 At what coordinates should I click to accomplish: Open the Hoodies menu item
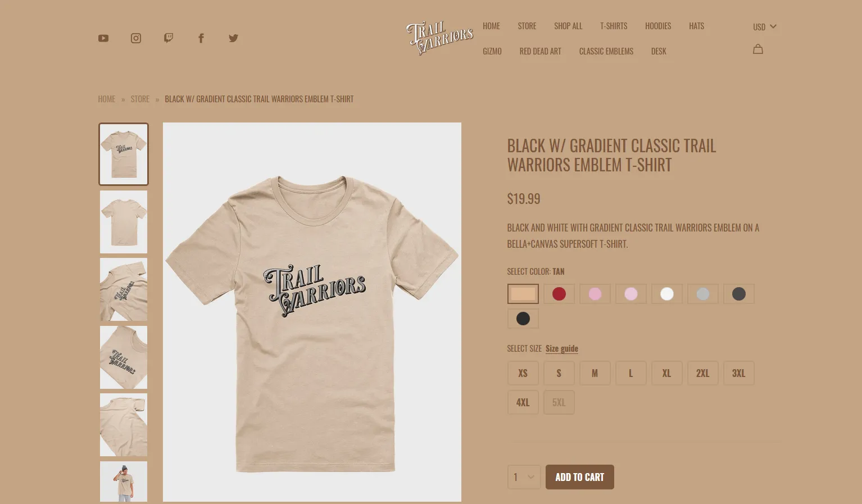[658, 26]
